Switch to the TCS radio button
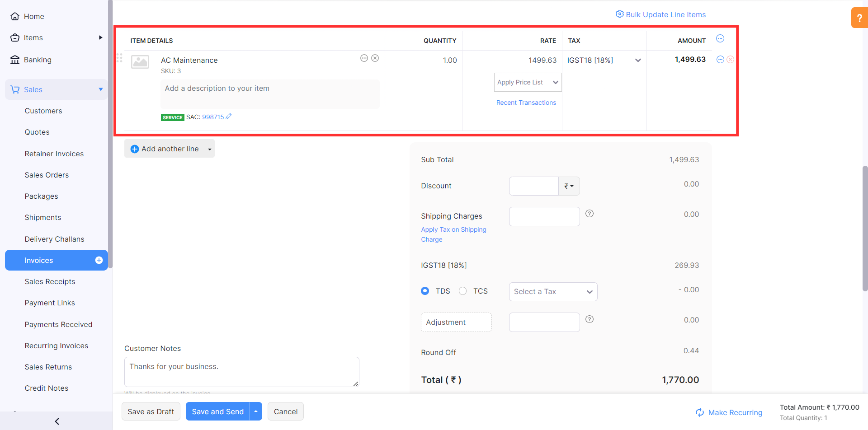The image size is (868, 430). click(x=462, y=291)
